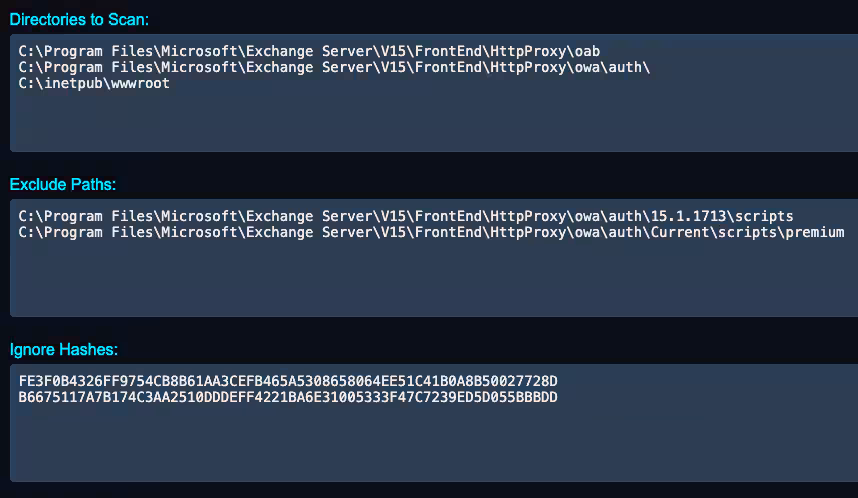Screen dimensions: 858x498
Task: Click the C:\inetpub\wwwroot line
Action: point(94,84)
